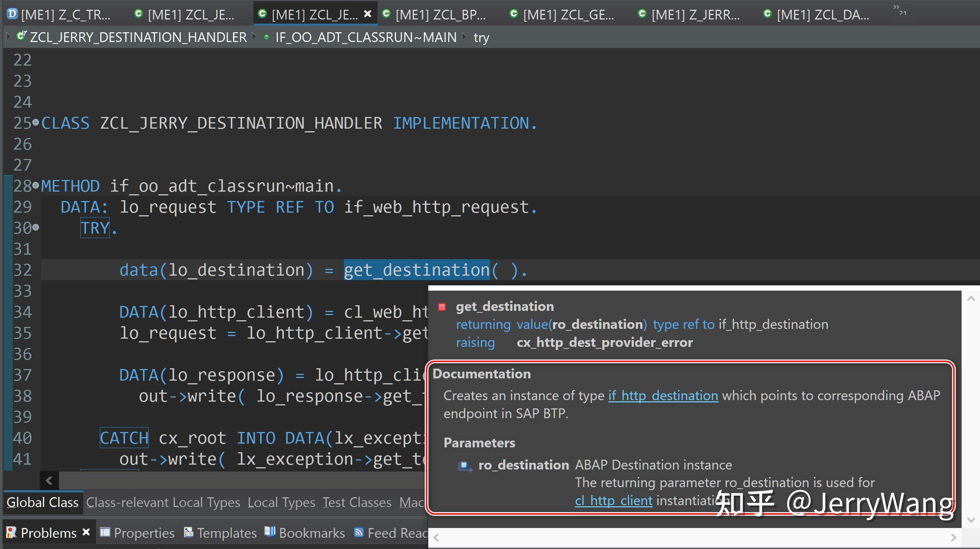Image resolution: width=980 pixels, height=549 pixels.
Task: Expand the breadcrumb chevron after IF_OO_ADT_CLASSRUN~MAIN
Action: pyautogui.click(x=464, y=35)
